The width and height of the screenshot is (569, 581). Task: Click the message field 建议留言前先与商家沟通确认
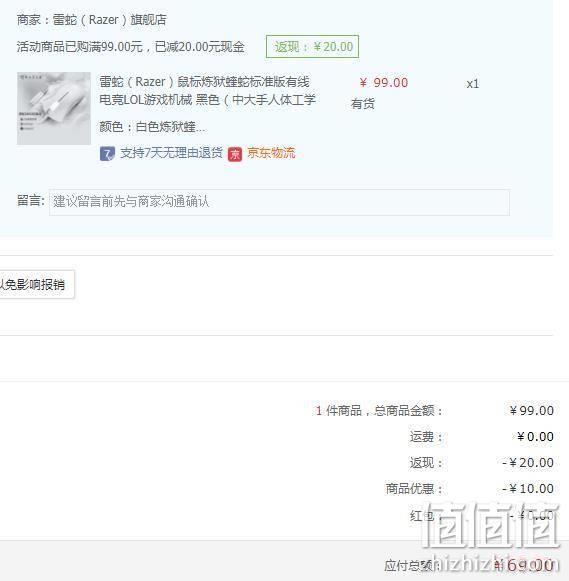279,202
